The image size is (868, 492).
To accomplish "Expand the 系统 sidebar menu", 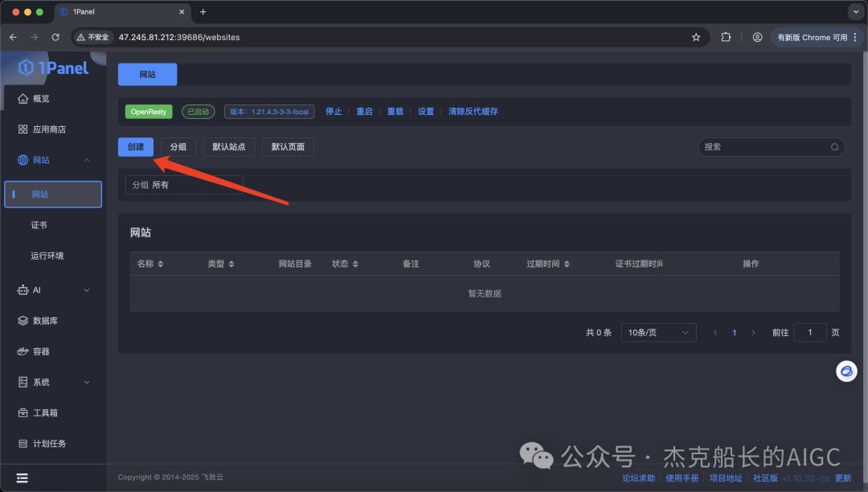I will (53, 382).
